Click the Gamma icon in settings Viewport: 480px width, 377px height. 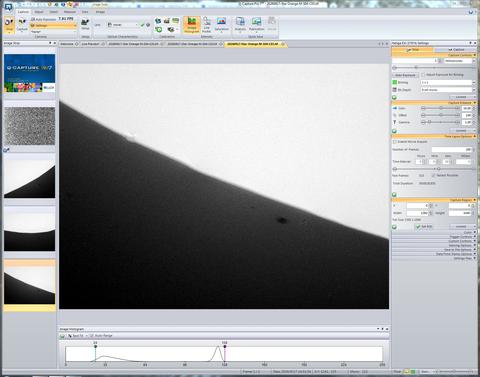395,122
